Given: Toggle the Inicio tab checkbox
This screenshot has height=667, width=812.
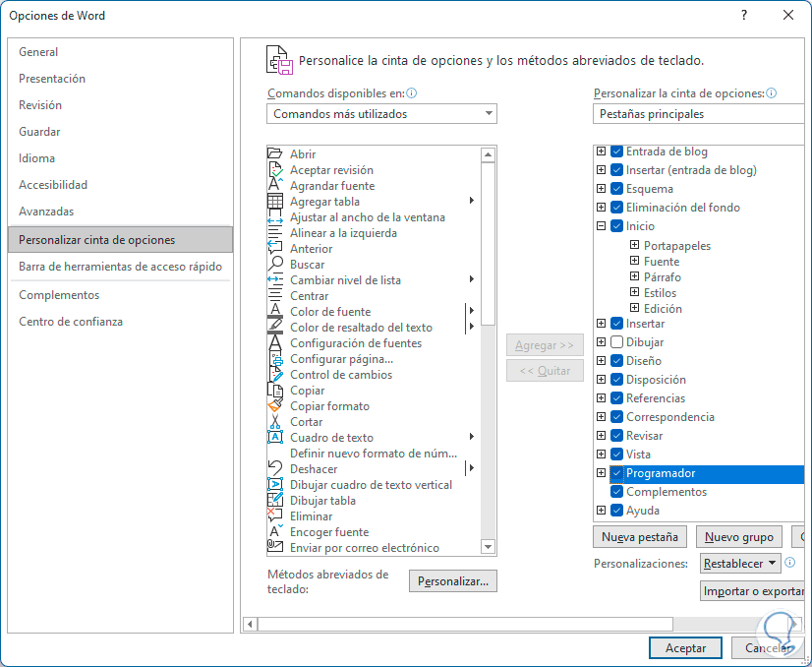Looking at the screenshot, I should tap(616, 226).
